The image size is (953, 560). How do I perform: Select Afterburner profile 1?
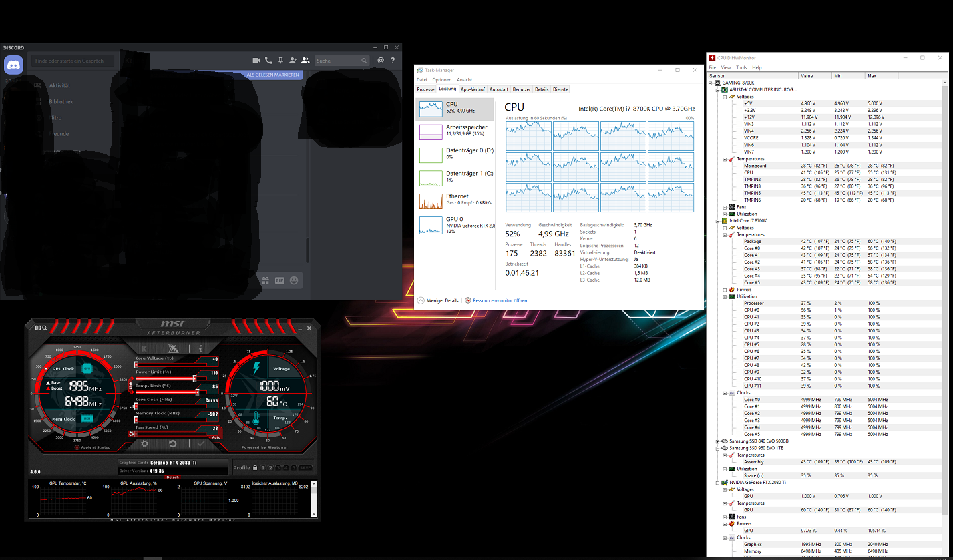263,468
